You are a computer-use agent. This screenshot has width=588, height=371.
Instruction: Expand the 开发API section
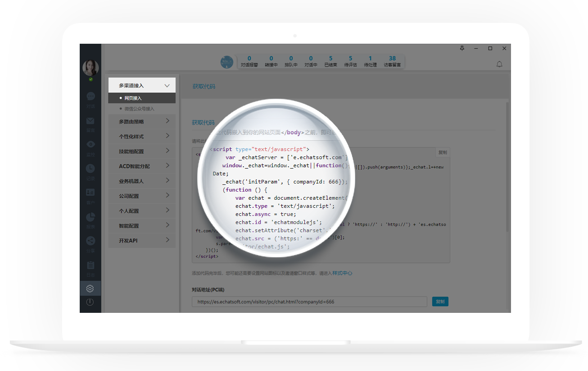pos(142,241)
